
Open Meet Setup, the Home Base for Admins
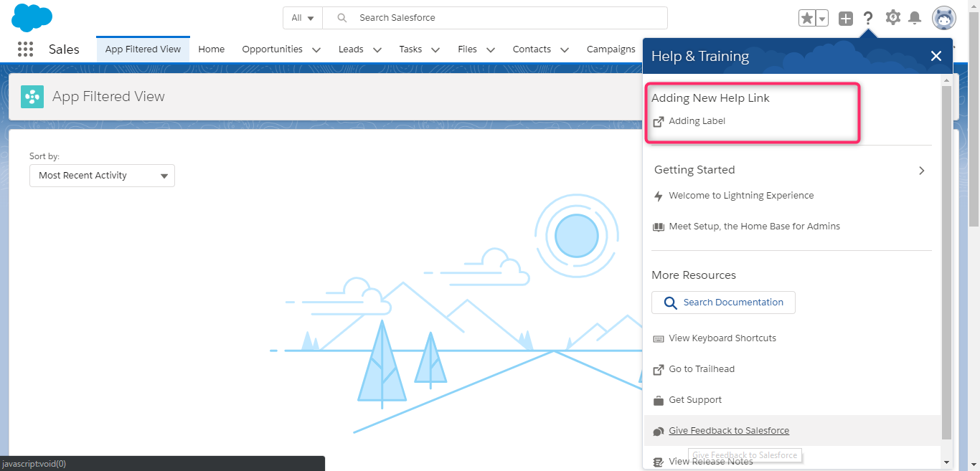pyautogui.click(x=754, y=227)
